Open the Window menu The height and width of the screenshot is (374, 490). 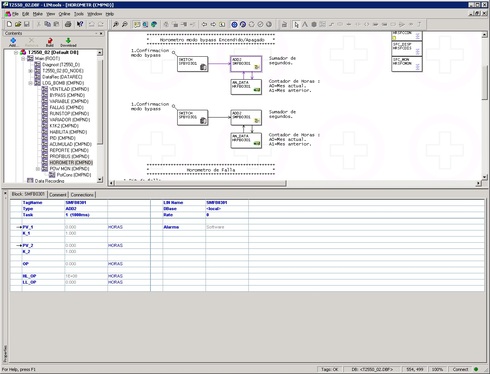(x=95, y=14)
